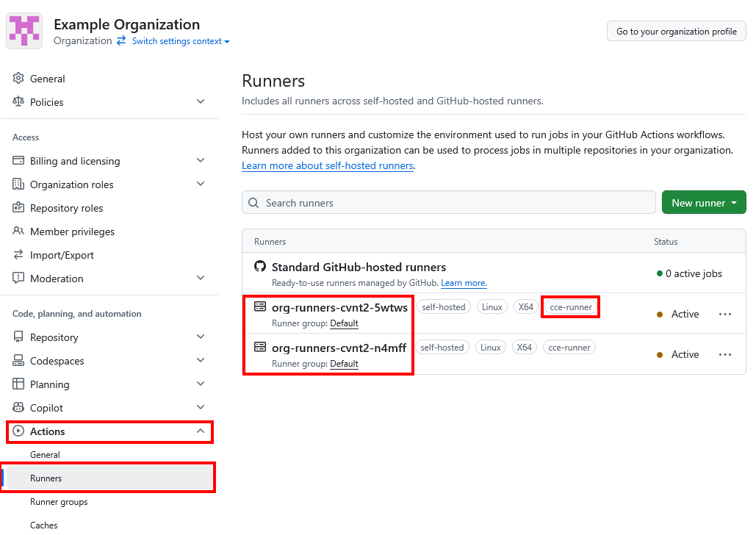756x535 pixels.
Task: Click Go to your organization profile button
Action: [x=676, y=32]
